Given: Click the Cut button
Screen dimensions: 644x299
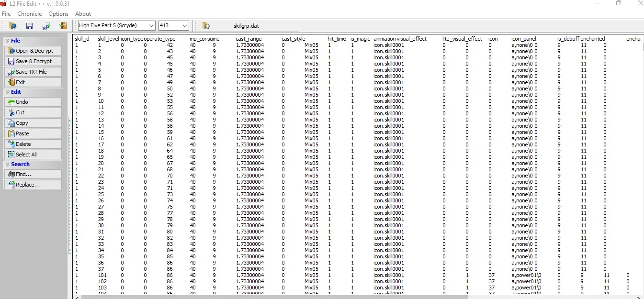Looking at the screenshot, I should [33, 112].
